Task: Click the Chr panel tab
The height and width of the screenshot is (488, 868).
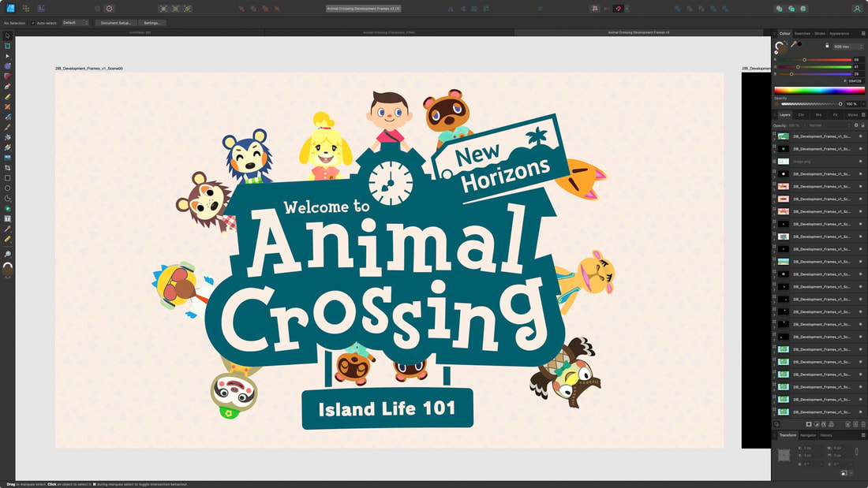Action: [801, 114]
